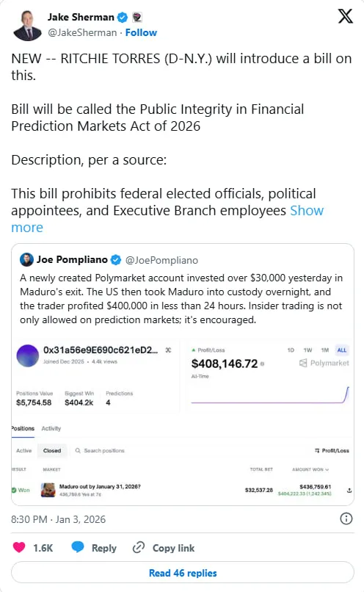The height and width of the screenshot is (592, 364).
Task: Click Jake Sherman's blue verified badge
Action: pos(123,18)
